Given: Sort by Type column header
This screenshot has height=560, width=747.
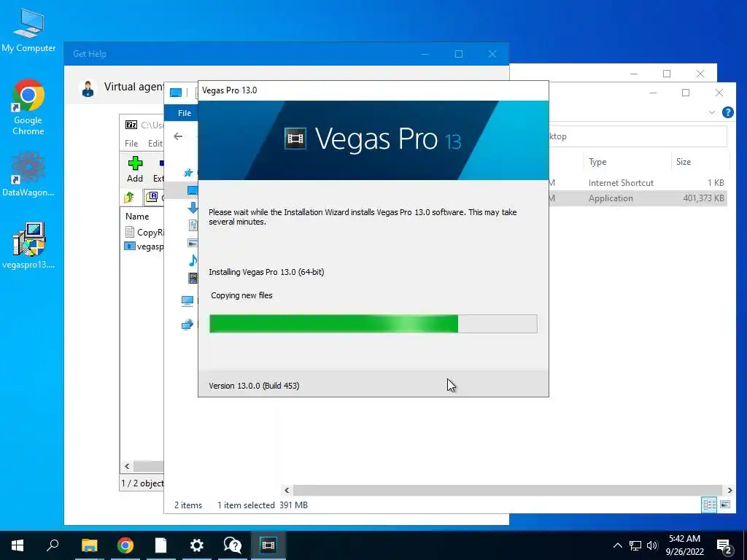Looking at the screenshot, I should (x=597, y=161).
